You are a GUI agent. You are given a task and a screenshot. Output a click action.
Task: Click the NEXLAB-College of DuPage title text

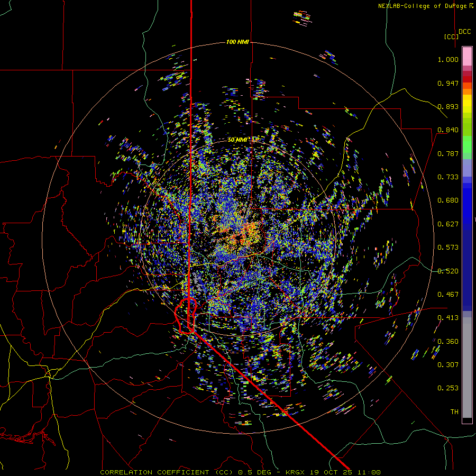click(x=425, y=6)
